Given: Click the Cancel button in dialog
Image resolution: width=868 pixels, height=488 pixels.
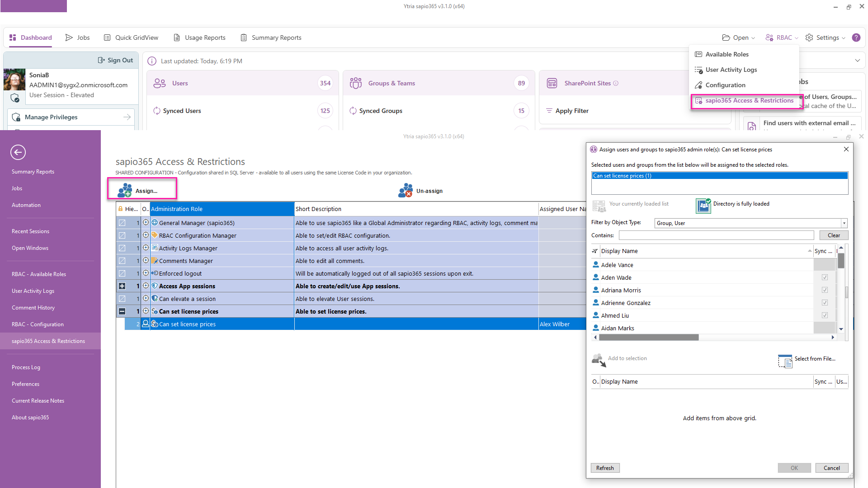Looking at the screenshot, I should coord(832,468).
